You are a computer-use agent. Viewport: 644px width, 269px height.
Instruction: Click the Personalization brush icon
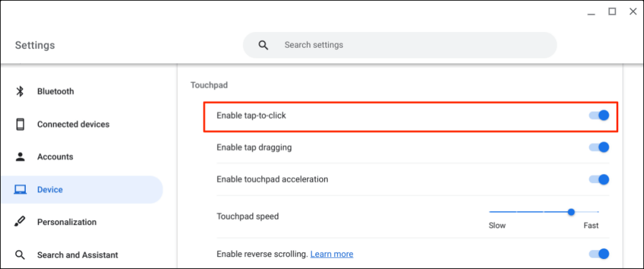[20, 222]
